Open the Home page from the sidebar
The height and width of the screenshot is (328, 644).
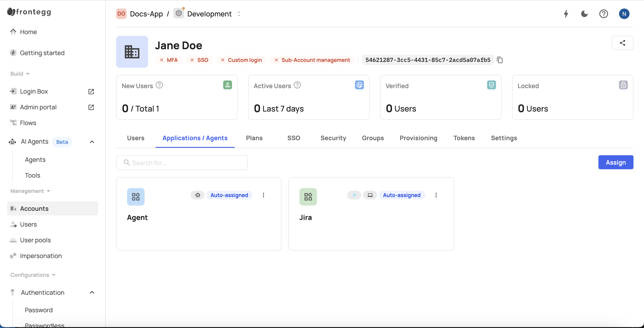[x=28, y=32]
